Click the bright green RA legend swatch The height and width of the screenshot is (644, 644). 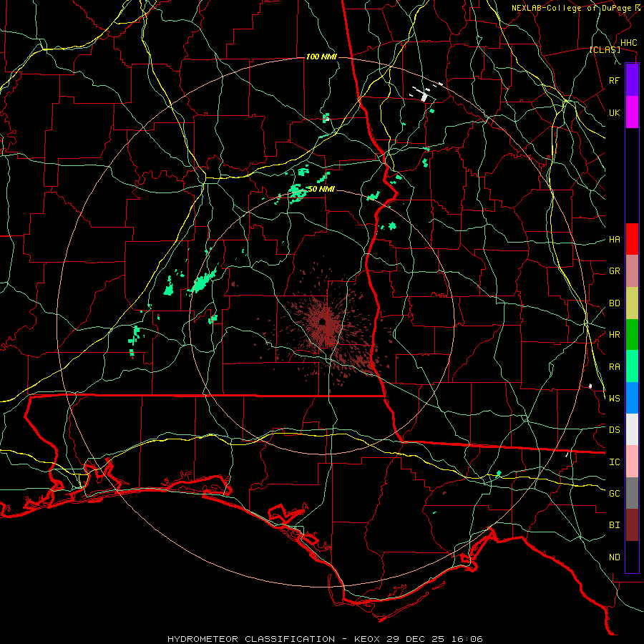pyautogui.click(x=632, y=366)
